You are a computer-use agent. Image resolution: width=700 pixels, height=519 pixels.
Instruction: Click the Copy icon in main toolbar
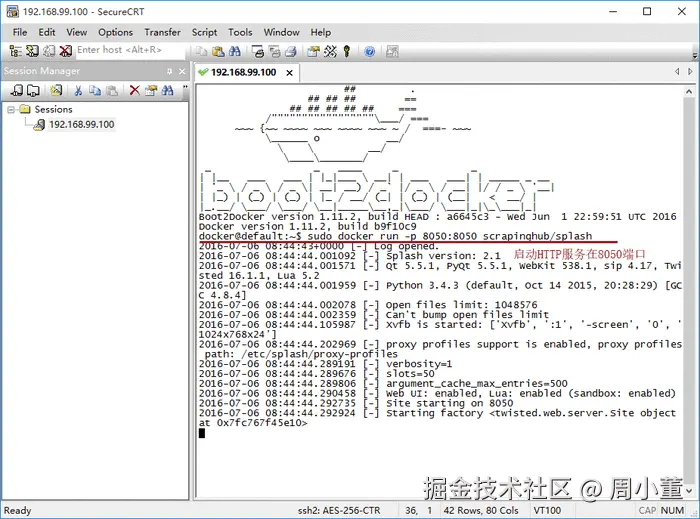pyautogui.click(x=201, y=52)
